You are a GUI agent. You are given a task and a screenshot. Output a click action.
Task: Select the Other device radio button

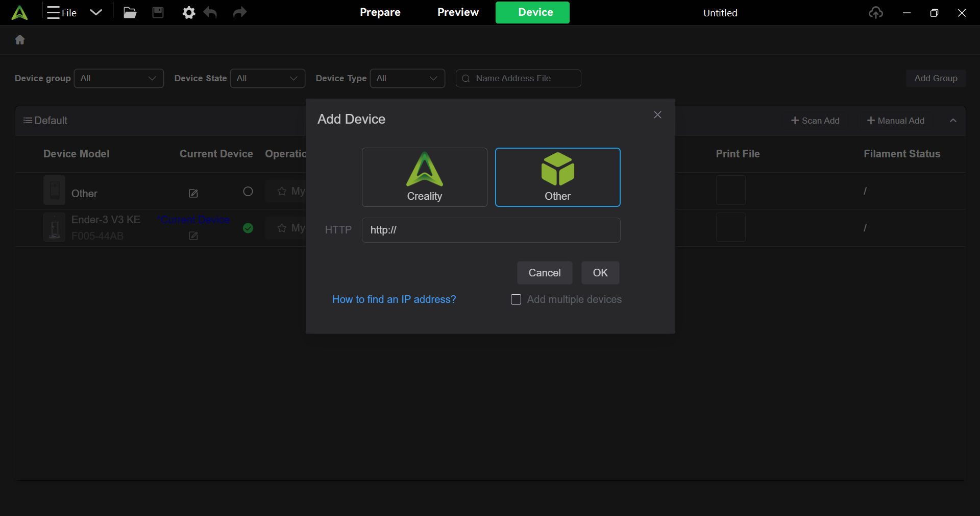(x=248, y=191)
